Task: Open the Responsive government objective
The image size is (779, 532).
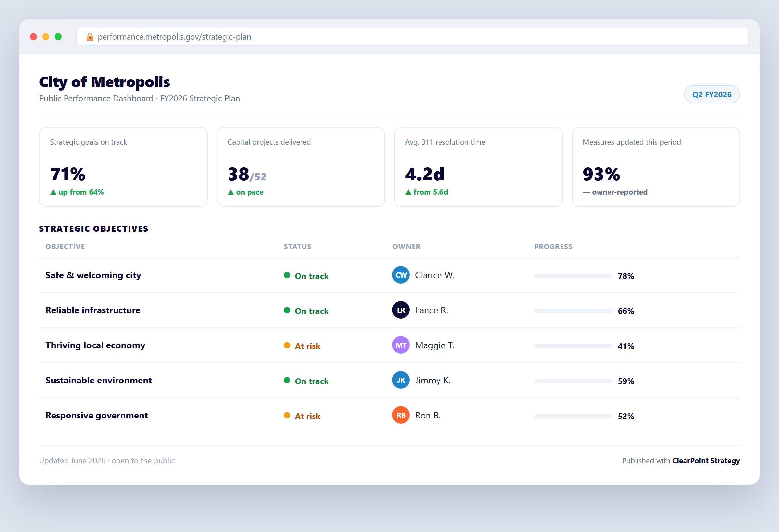Action: (x=96, y=416)
